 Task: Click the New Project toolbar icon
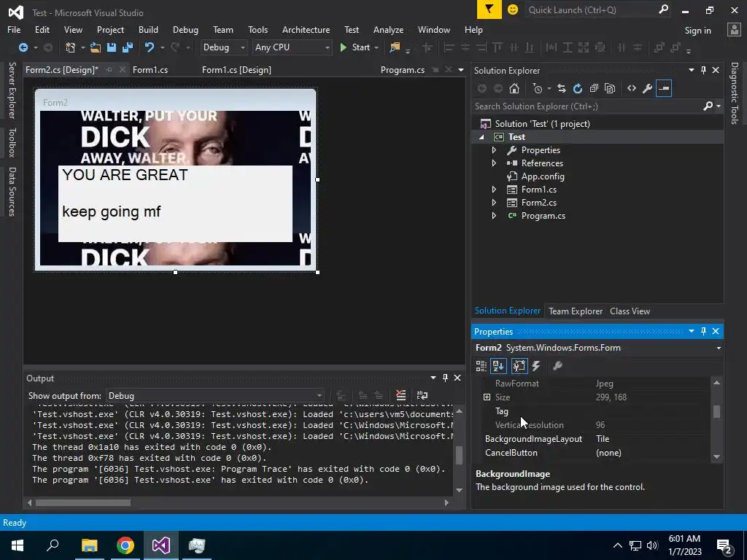[71, 47]
